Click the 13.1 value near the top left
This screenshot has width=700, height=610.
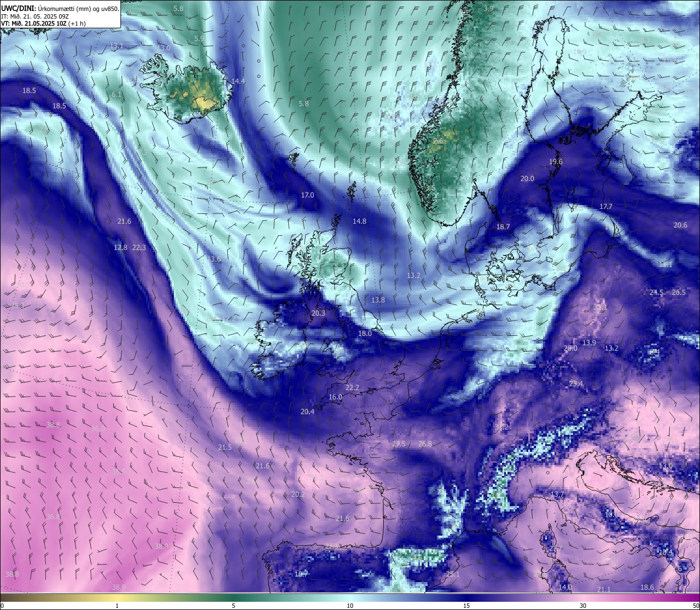pyautogui.click(x=116, y=45)
